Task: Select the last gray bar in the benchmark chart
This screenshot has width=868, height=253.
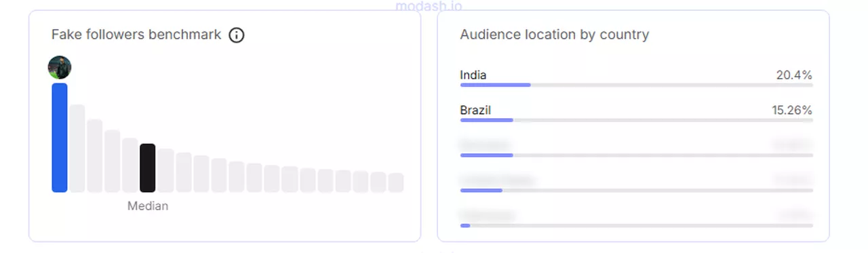Action: tap(396, 182)
